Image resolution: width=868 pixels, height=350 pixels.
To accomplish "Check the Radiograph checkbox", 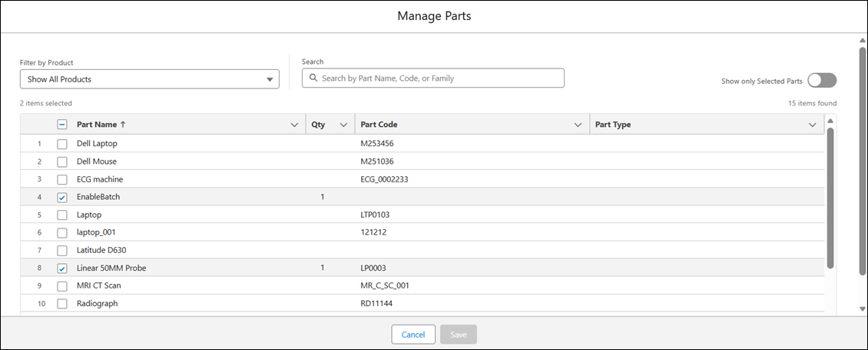I will [62, 303].
